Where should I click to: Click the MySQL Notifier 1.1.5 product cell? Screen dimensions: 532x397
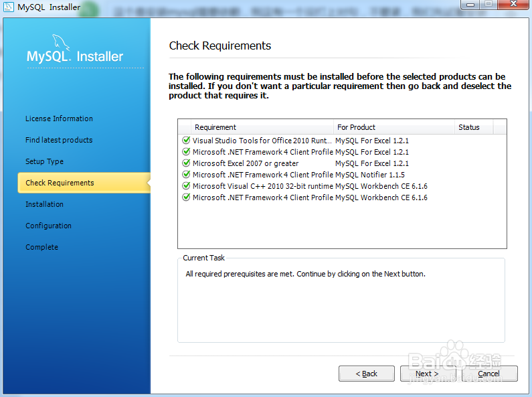(x=370, y=175)
